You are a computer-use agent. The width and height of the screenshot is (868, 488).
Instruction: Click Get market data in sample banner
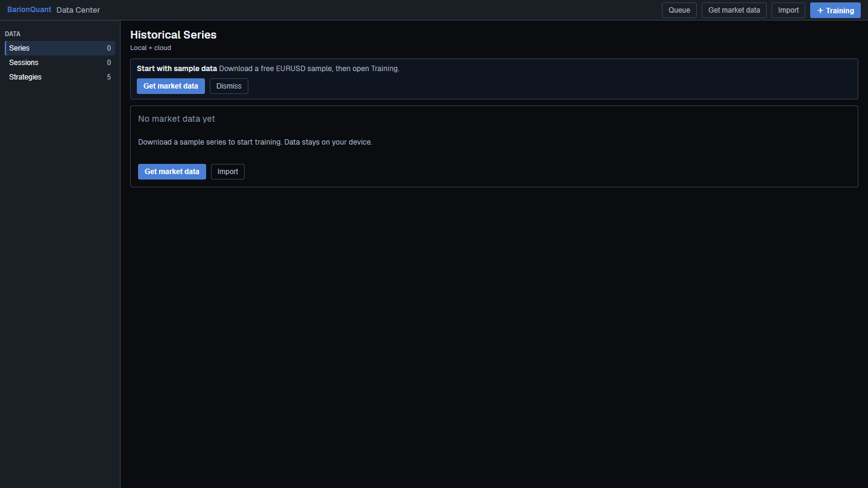[x=171, y=86]
